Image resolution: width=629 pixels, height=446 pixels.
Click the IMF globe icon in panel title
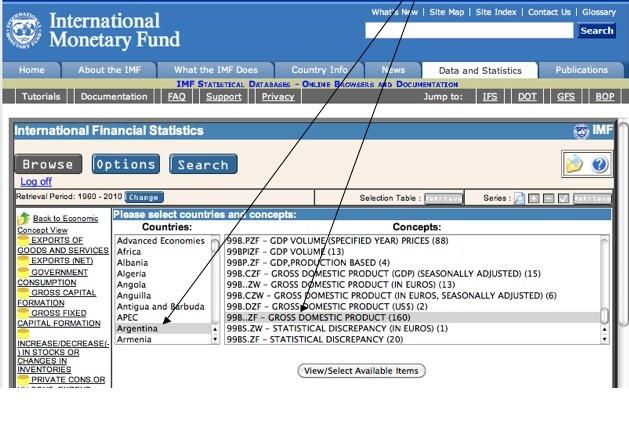point(581,131)
